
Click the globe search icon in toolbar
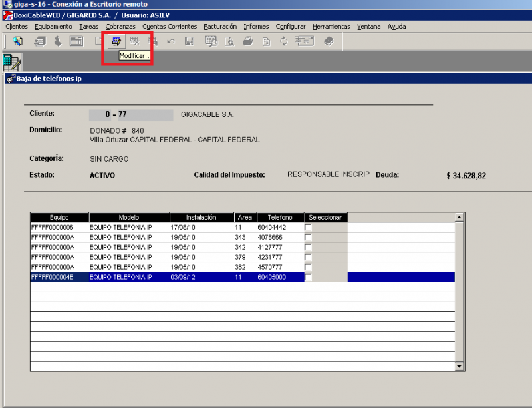click(17, 41)
